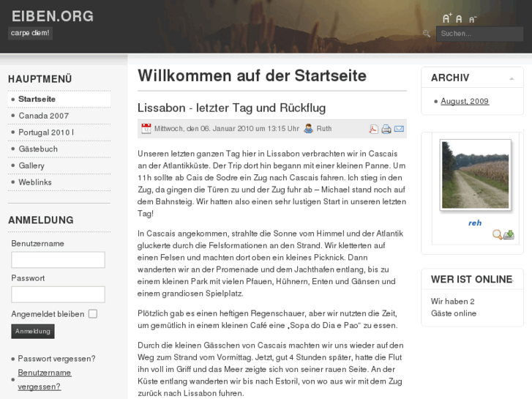This screenshot has width=532, height=399.
Task: Click the Suchen search field
Action: click(x=479, y=34)
